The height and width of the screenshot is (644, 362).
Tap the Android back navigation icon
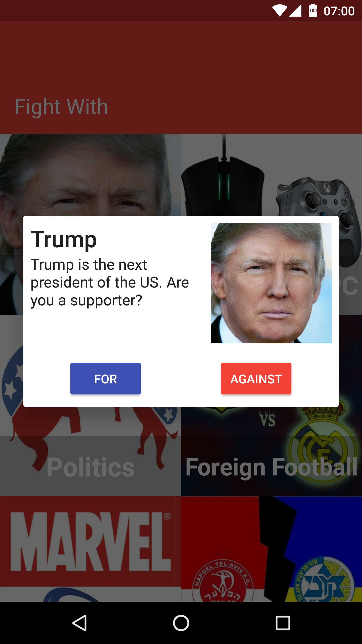(80, 623)
